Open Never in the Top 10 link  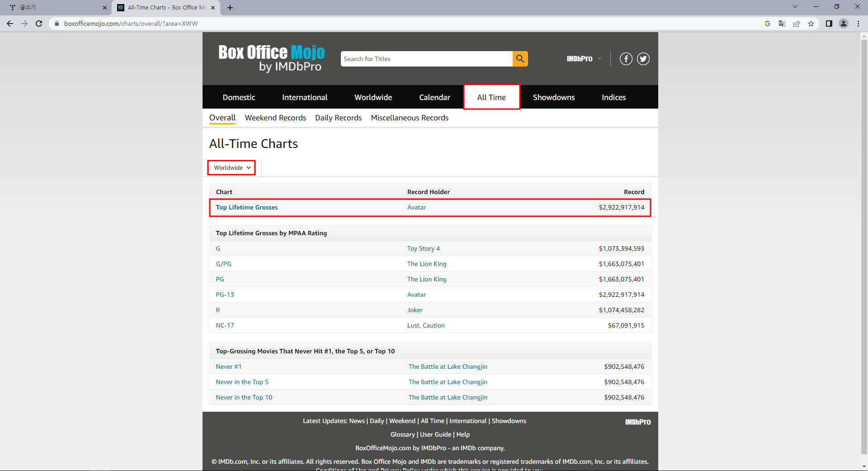244,397
